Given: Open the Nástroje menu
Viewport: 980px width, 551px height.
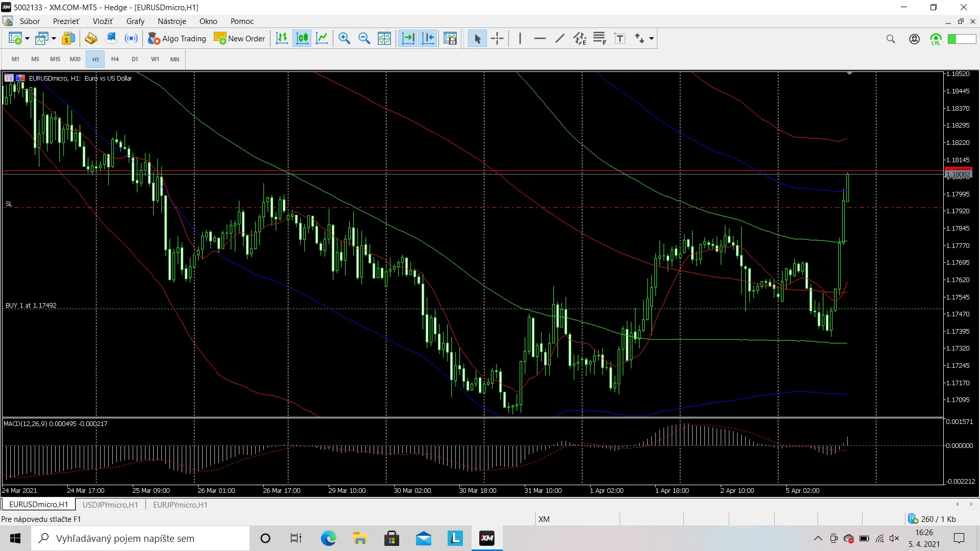Looking at the screenshot, I should [172, 21].
